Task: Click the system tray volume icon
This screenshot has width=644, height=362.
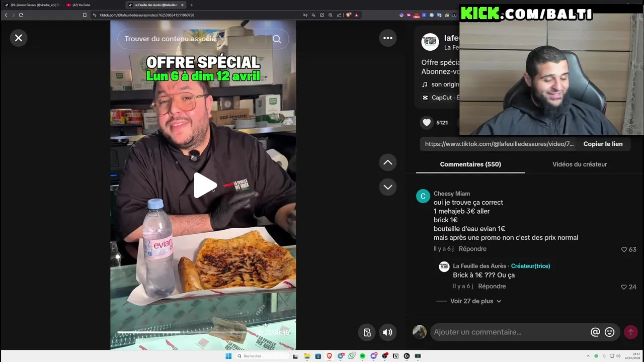Action: [x=618, y=356]
